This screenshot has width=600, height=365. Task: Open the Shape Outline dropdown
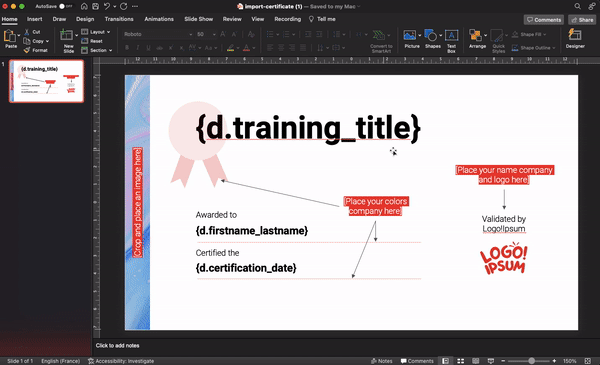point(553,48)
